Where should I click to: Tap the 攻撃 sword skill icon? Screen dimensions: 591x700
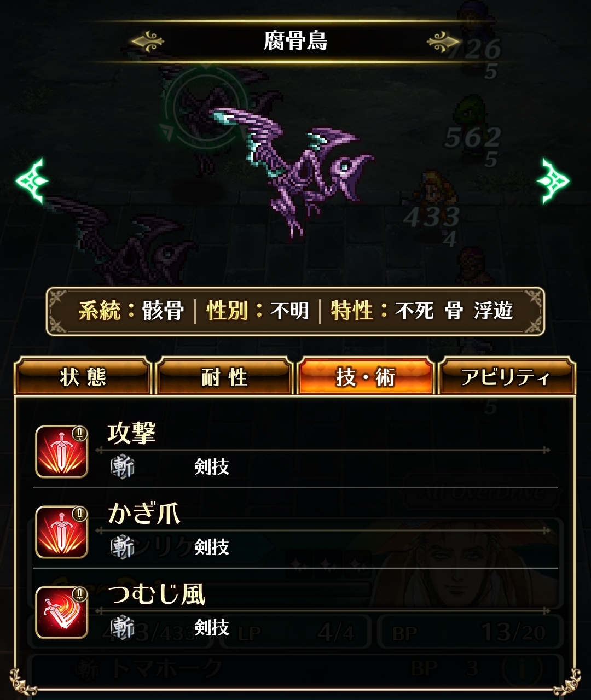[62, 452]
